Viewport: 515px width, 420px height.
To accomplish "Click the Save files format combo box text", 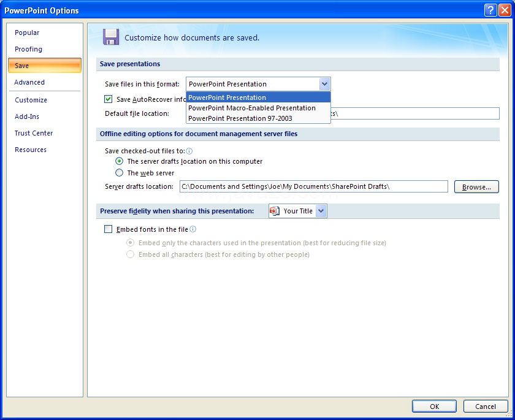I will click(253, 84).
